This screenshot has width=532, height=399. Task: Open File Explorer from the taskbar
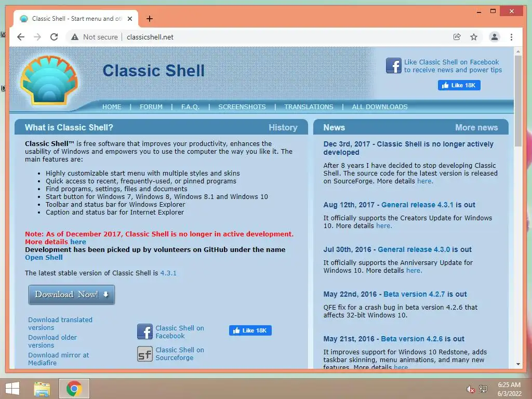point(42,389)
